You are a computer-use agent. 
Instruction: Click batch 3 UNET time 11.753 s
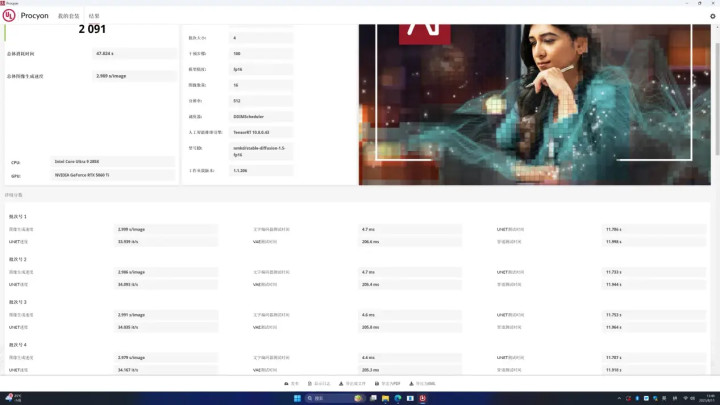click(654, 315)
